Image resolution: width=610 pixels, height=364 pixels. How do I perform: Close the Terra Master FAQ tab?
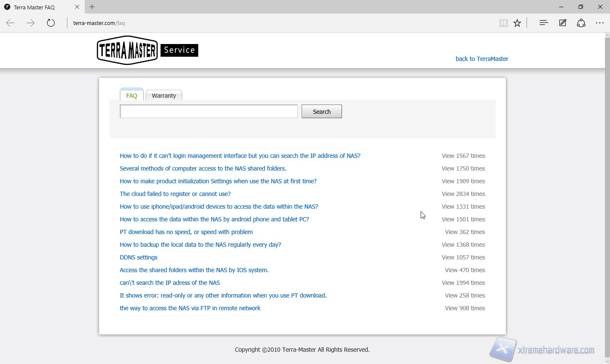[77, 7]
